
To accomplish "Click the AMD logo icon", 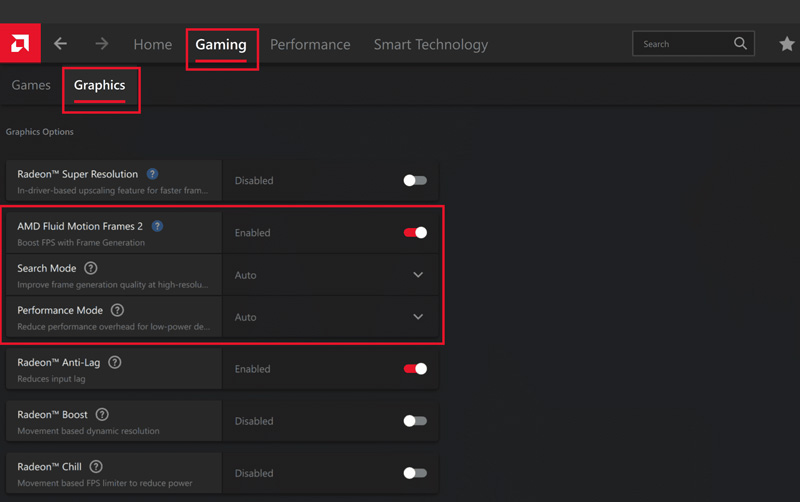I will click(x=20, y=43).
